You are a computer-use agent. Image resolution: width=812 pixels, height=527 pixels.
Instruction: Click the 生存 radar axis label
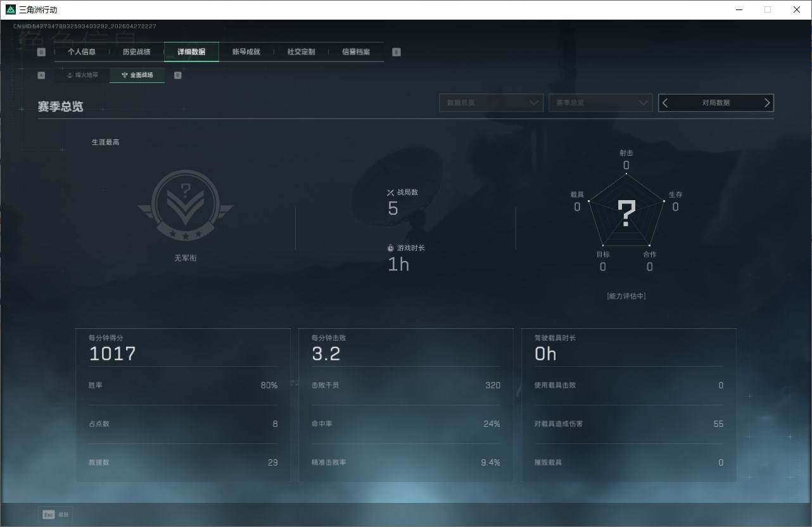point(676,194)
